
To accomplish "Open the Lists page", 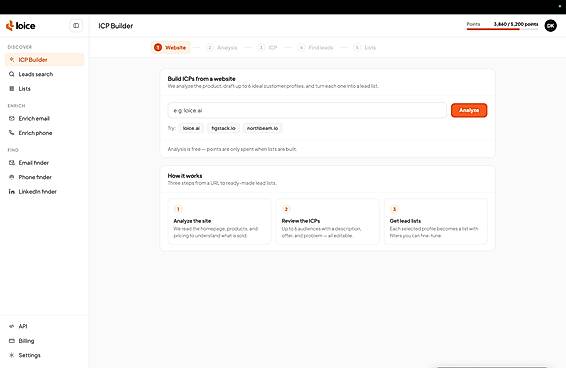I will click(x=44, y=88).
